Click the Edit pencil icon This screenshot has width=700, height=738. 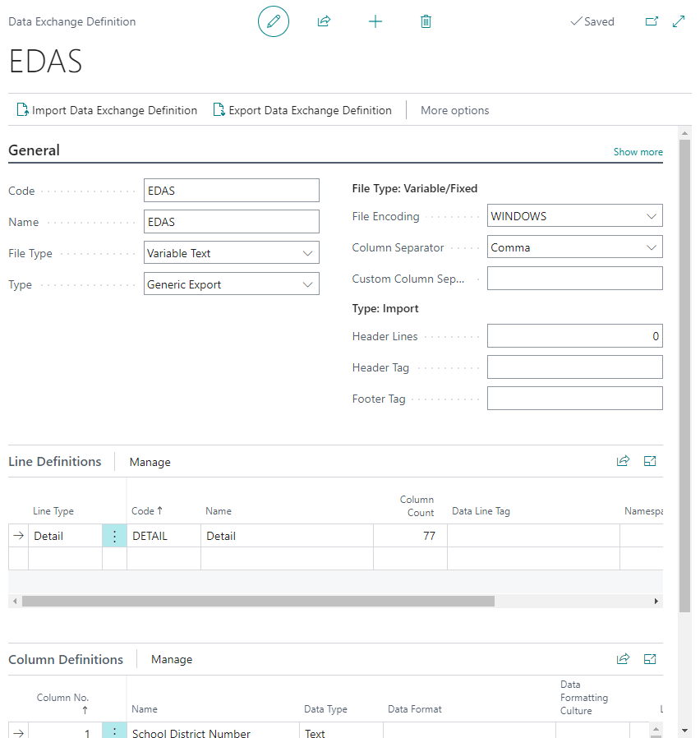[x=273, y=21]
